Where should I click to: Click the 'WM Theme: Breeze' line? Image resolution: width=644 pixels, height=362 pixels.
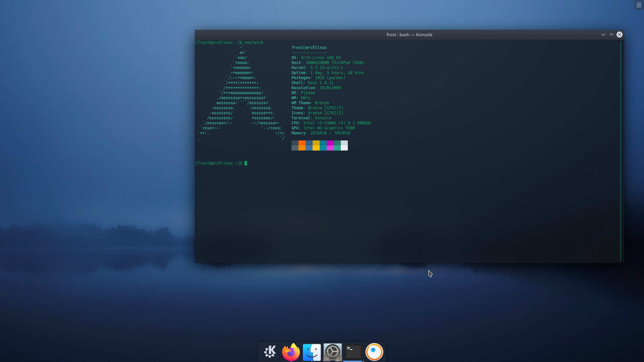click(310, 103)
